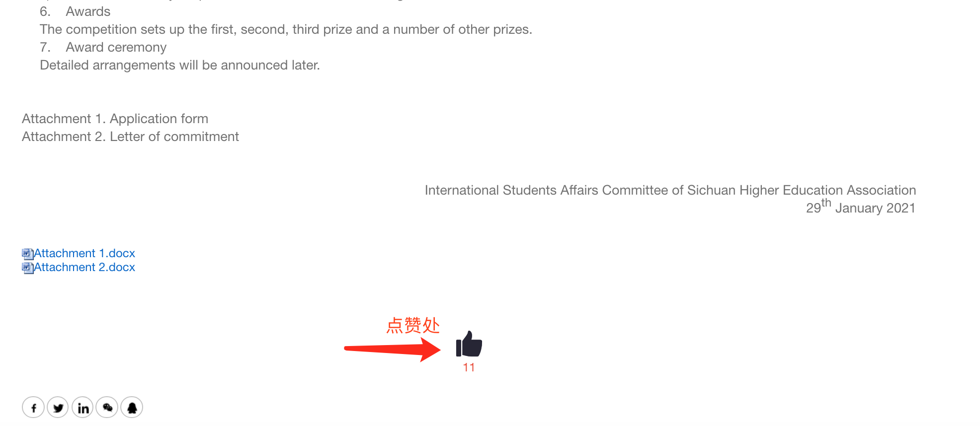
Task: Click the LinkedIn share icon
Action: pyautogui.click(x=82, y=408)
